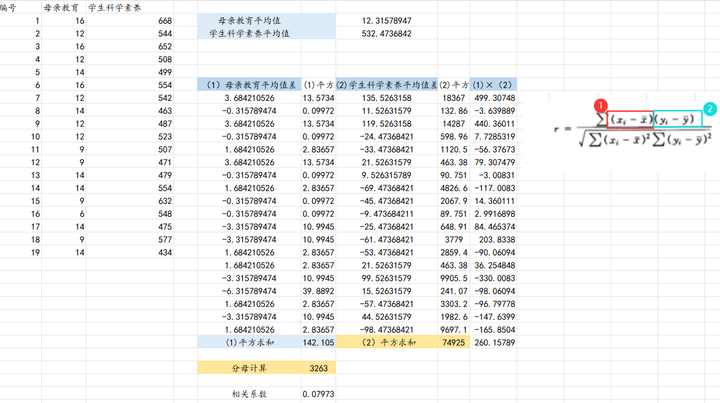Select science score cell 434

[x=129, y=252]
